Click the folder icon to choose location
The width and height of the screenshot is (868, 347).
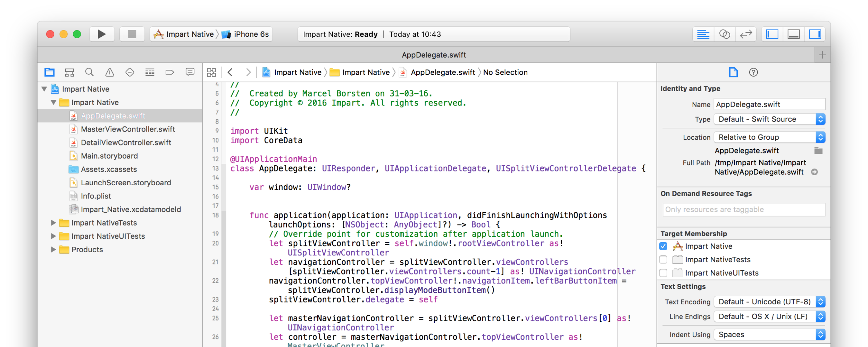[x=818, y=151]
